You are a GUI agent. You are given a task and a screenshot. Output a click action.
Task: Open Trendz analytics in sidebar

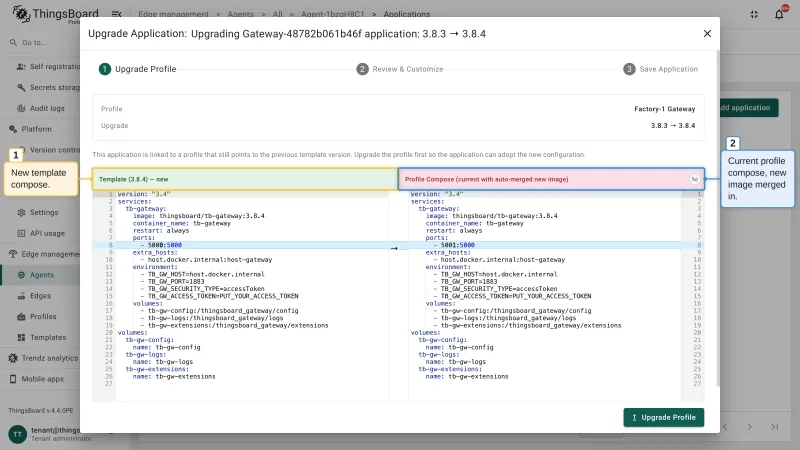point(43,358)
